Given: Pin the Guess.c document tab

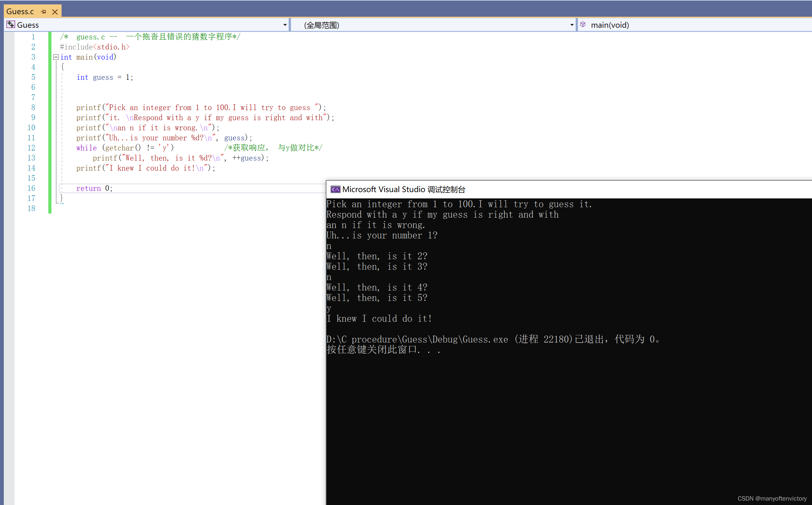Looking at the screenshot, I should coord(44,12).
